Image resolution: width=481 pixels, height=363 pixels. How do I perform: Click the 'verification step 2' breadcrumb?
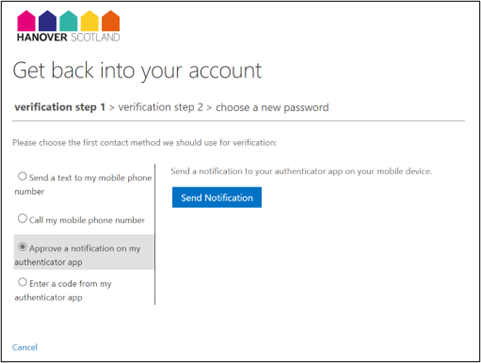161,107
